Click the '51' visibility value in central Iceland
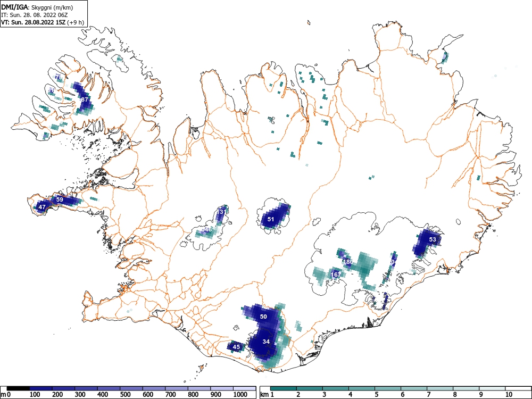532x399 pixels. tap(271, 219)
